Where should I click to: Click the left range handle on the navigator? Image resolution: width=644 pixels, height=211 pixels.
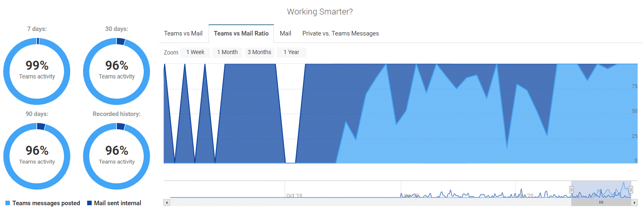point(571,190)
